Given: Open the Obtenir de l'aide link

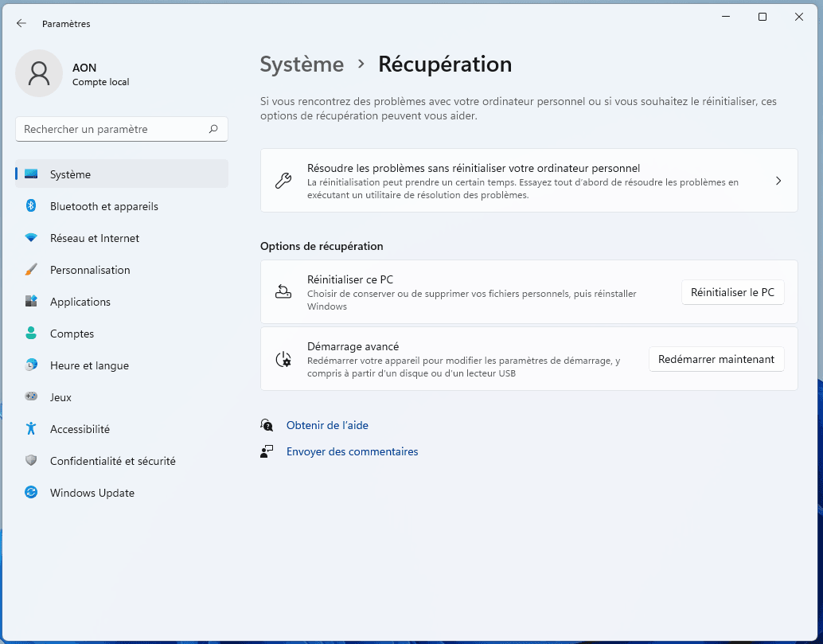Looking at the screenshot, I should 327,425.
